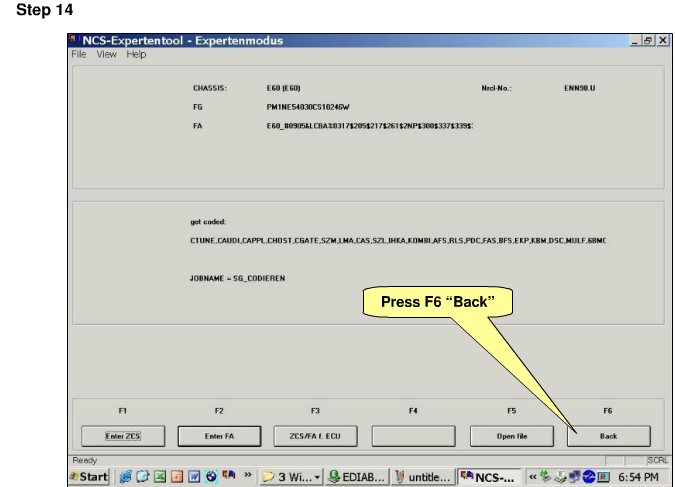Click the blank F4 button

[x=413, y=436]
